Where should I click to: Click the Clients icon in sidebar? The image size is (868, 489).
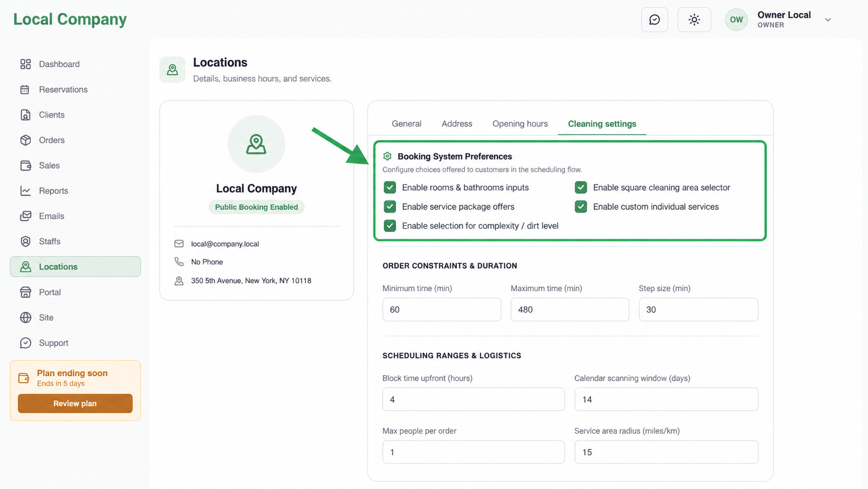click(25, 115)
